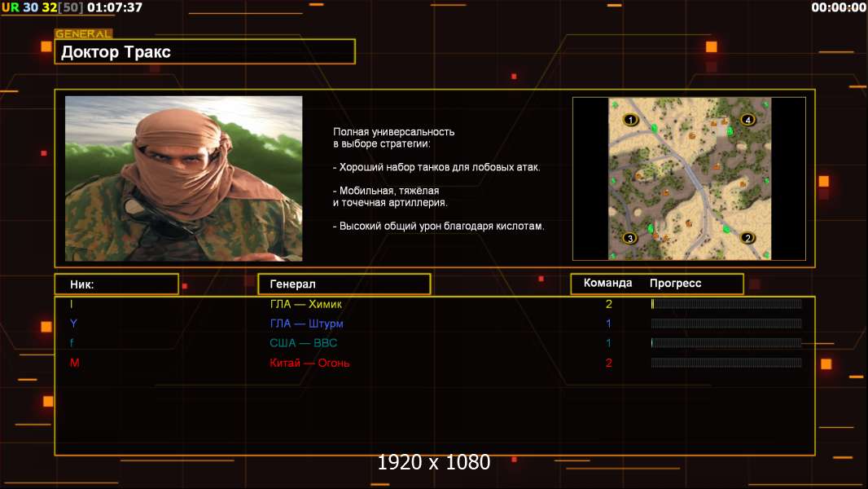Click the Доктор Тракс title bar
Screen dimensions: 868x489
pyautogui.click(x=207, y=52)
